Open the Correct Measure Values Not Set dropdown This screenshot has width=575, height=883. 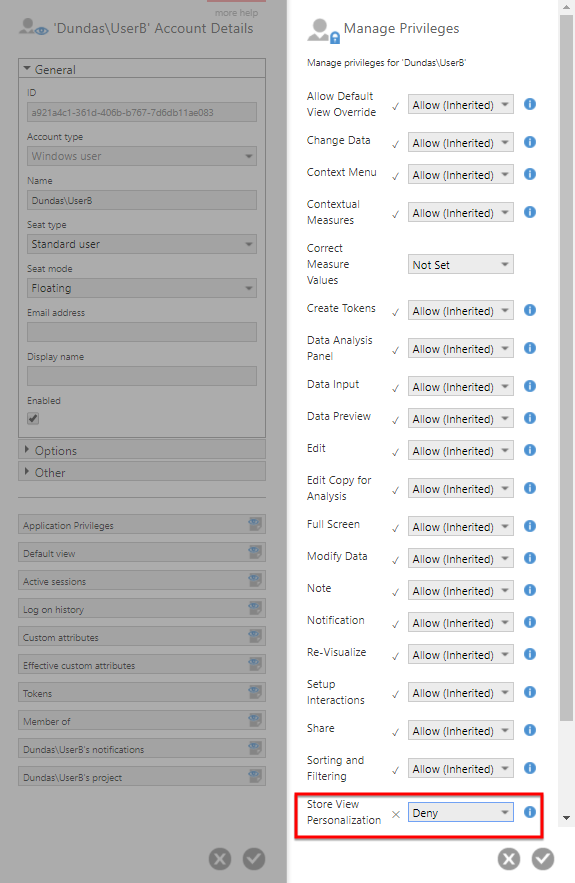point(460,264)
